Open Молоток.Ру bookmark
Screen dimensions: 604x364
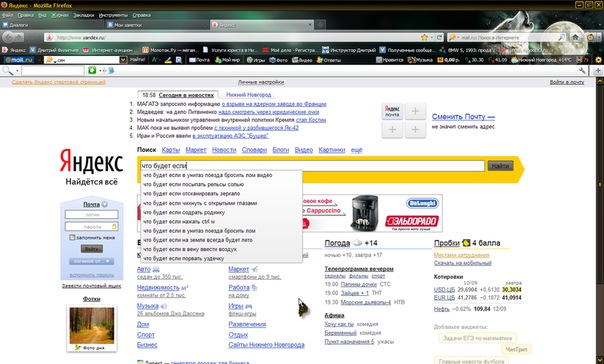[170, 50]
